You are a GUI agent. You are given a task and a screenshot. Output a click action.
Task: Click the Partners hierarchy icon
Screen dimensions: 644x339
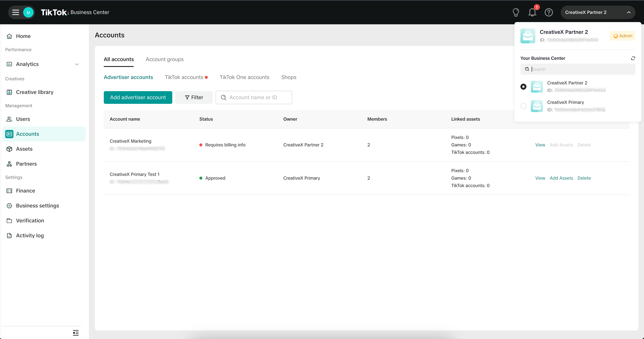pyautogui.click(x=9, y=164)
